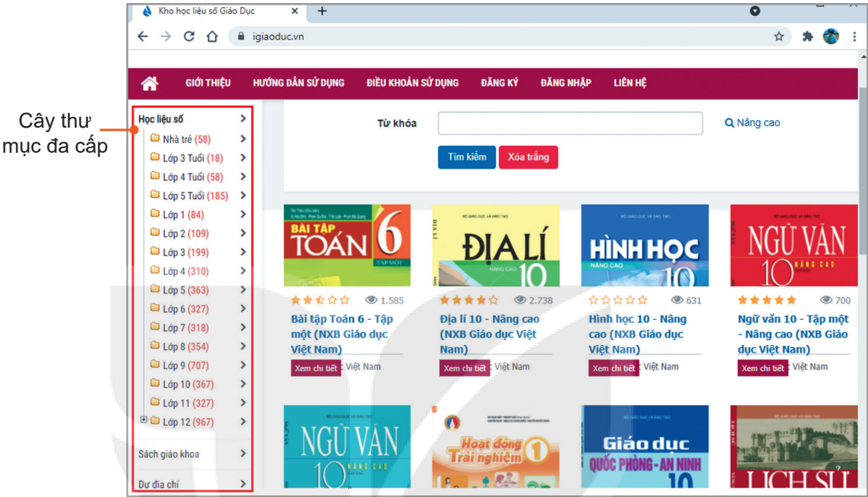Bookmark this page with the star icon
The width and height of the screenshot is (868, 497).
[779, 36]
